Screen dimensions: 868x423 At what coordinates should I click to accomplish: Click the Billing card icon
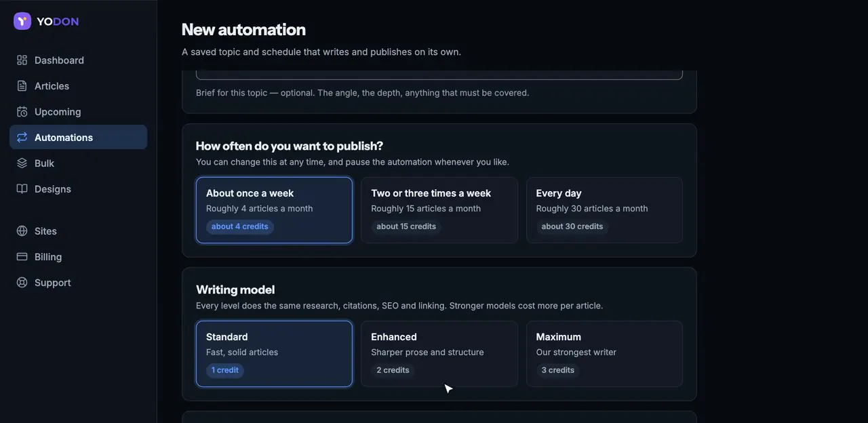(22, 257)
